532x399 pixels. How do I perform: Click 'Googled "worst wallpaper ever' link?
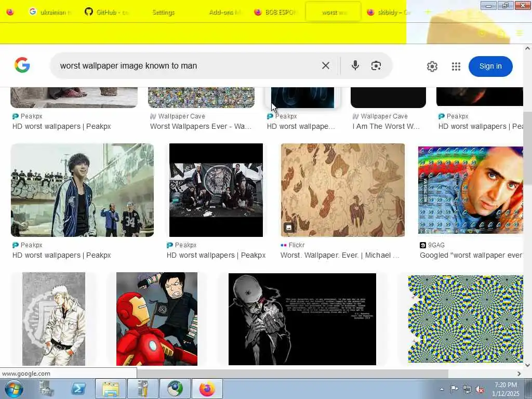click(471, 255)
